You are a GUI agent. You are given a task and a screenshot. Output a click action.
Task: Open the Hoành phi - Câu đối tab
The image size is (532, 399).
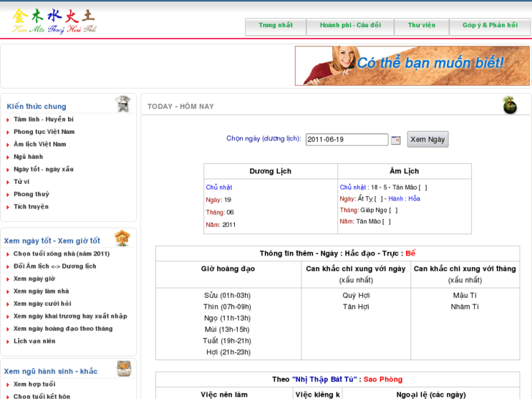(x=350, y=26)
